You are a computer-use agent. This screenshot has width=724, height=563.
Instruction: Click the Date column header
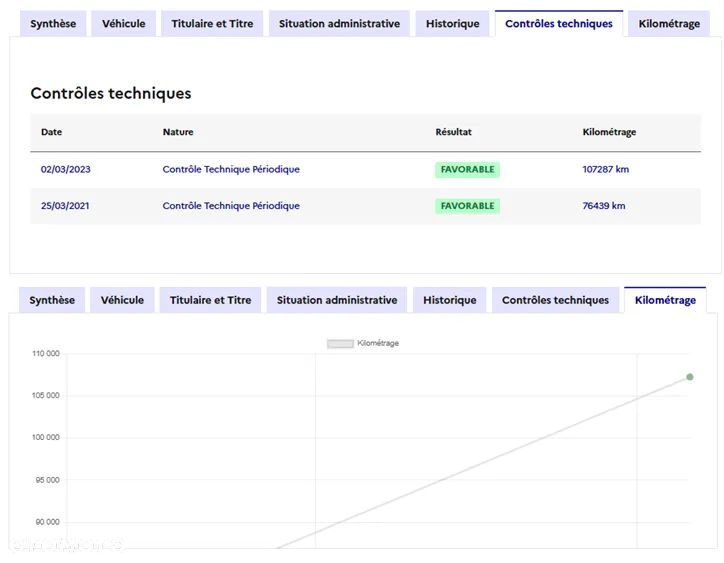tap(51, 132)
